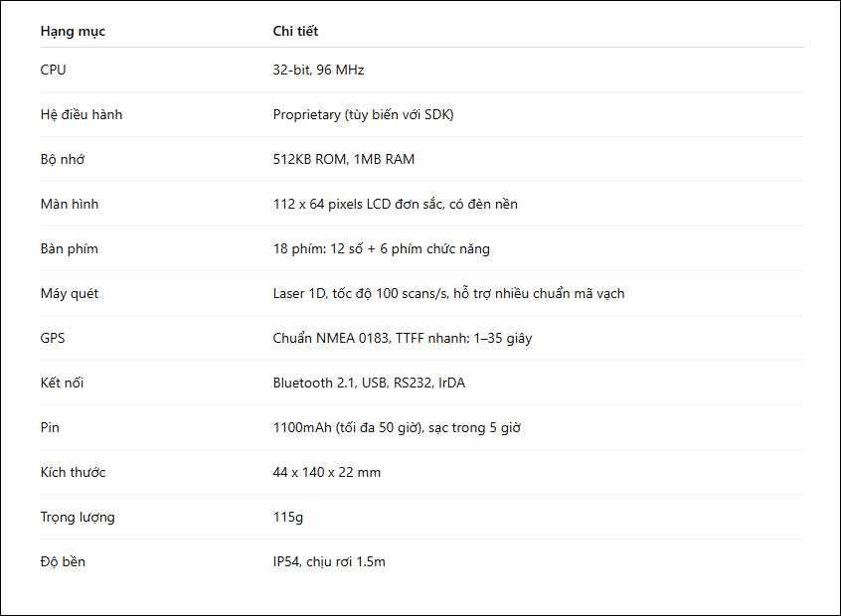This screenshot has width=841, height=616.
Task: Select the 'Trọng lượng' row label
Action: (x=78, y=518)
